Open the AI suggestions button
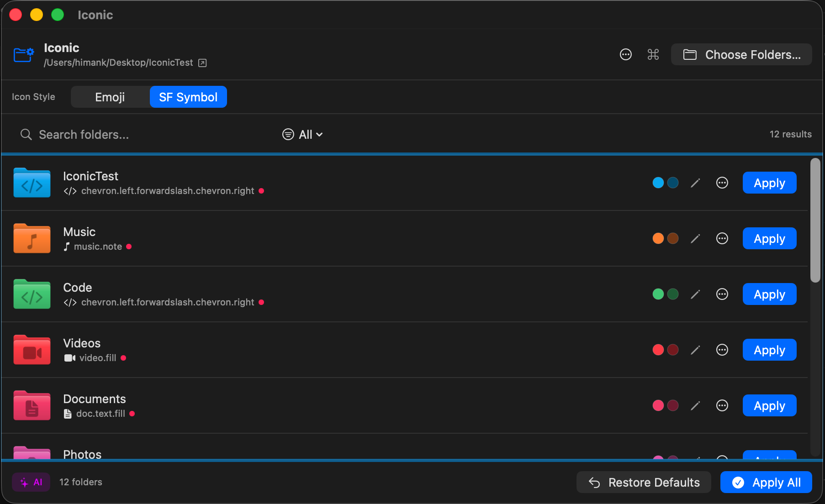Screen dimensions: 825x504 click(31, 483)
